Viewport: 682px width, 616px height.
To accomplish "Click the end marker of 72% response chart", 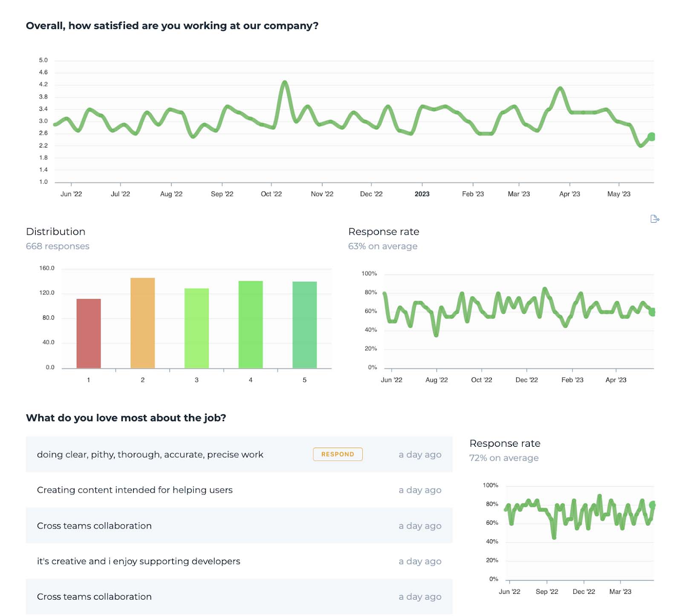I will point(652,505).
